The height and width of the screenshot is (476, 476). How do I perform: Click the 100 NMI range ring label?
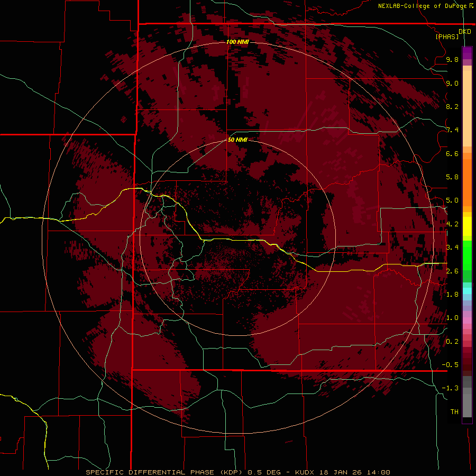[237, 42]
